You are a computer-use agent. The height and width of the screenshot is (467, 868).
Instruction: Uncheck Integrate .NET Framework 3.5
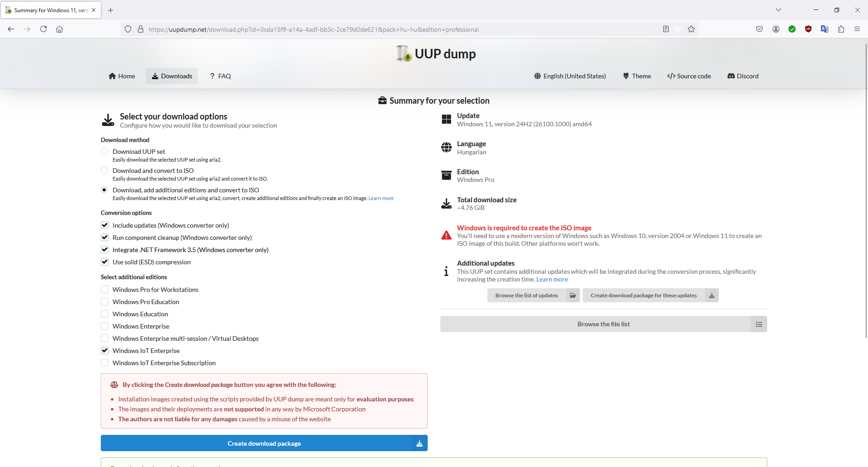(x=104, y=250)
